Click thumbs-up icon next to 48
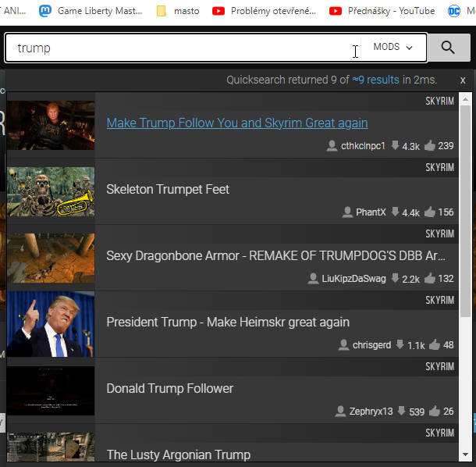The image size is (476, 467). pos(435,344)
